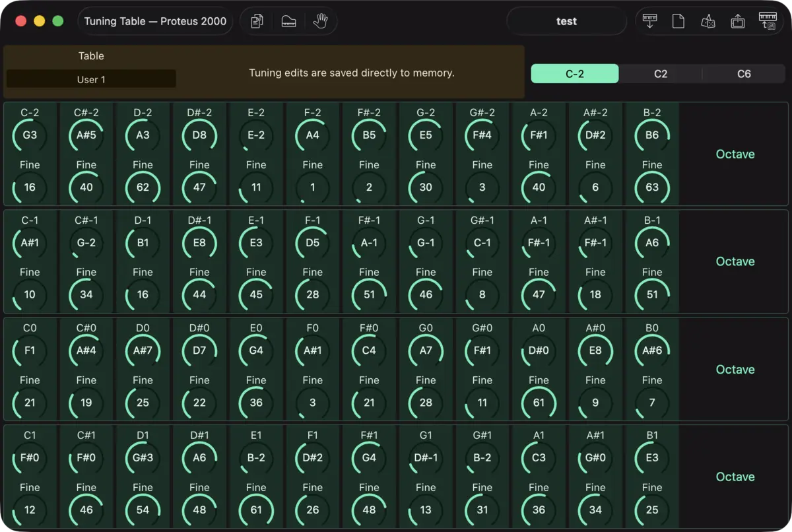Click the C-2 note knob showing G3
The width and height of the screenshot is (792, 532).
click(x=30, y=135)
